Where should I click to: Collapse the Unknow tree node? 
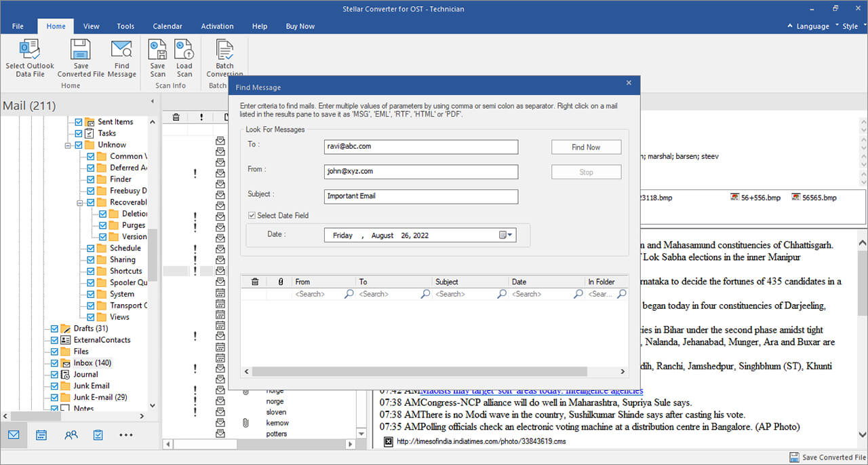[x=68, y=145]
